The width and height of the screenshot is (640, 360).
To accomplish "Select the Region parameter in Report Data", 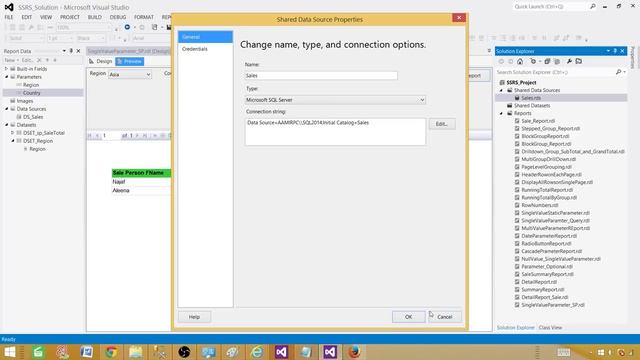I will [x=31, y=85].
